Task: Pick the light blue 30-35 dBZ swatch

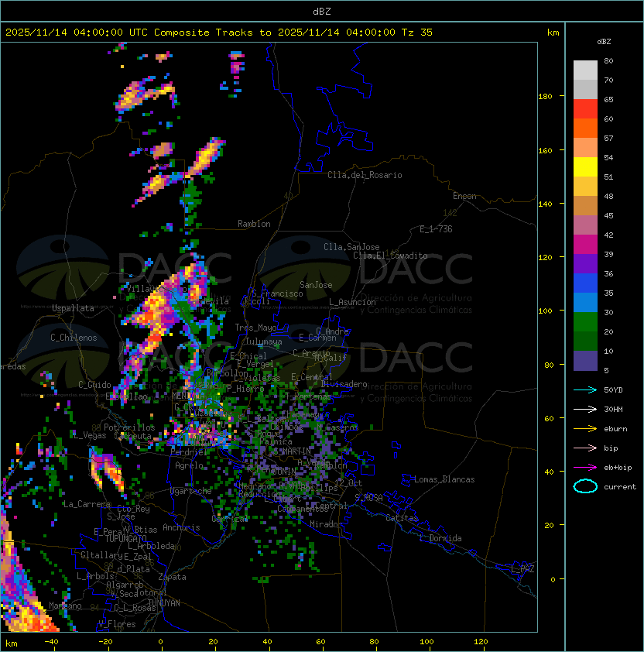Action: coord(585,303)
